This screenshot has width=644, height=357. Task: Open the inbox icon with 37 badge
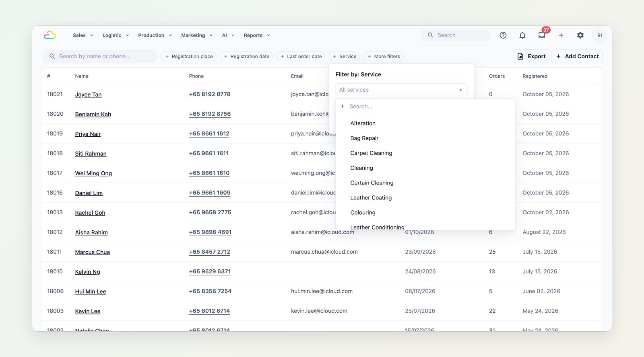click(542, 35)
